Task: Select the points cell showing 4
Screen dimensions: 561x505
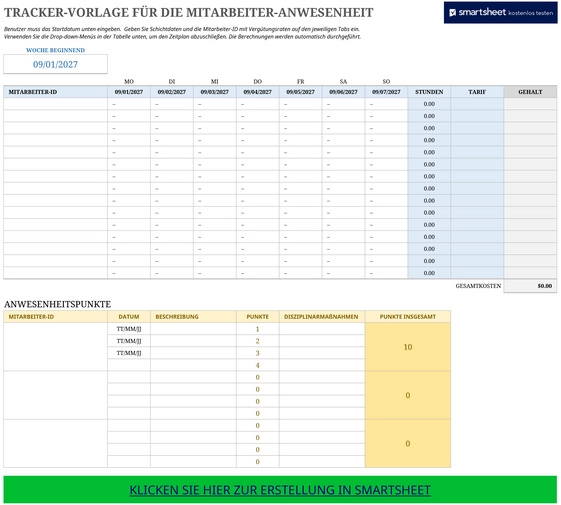Action: [258, 365]
